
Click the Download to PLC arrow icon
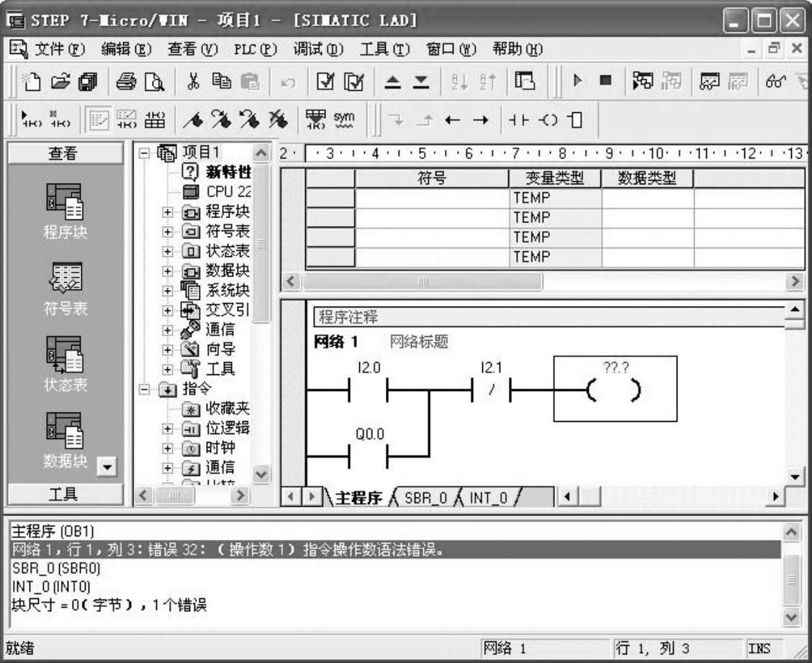(x=421, y=82)
